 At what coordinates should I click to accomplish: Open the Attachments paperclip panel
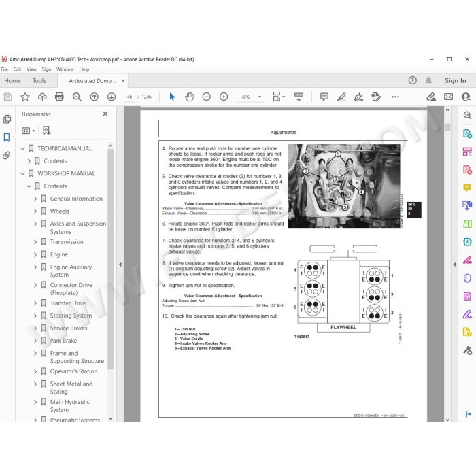click(7, 156)
